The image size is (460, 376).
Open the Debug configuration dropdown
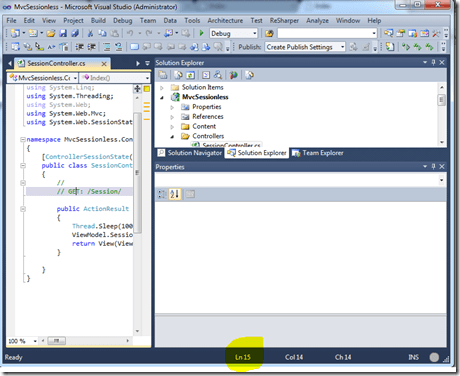(255, 33)
